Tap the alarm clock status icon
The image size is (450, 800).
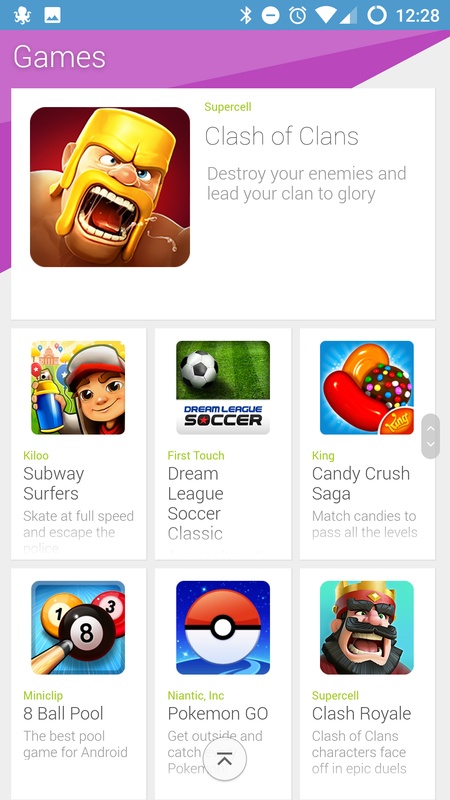click(297, 15)
